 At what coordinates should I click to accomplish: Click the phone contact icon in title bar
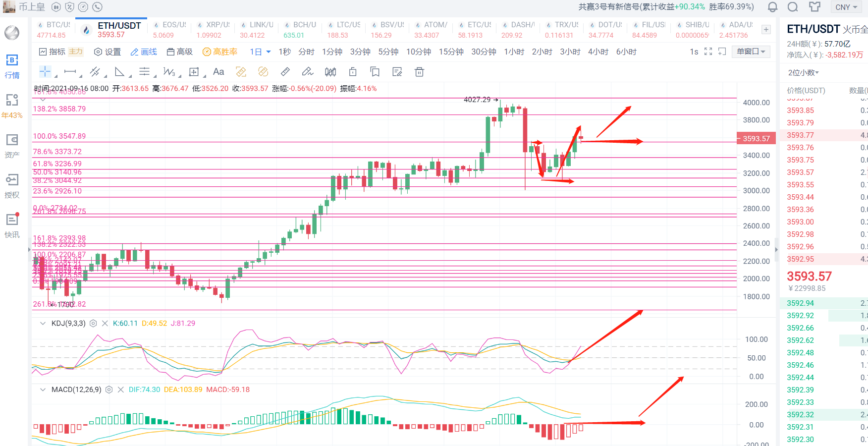[x=98, y=7]
